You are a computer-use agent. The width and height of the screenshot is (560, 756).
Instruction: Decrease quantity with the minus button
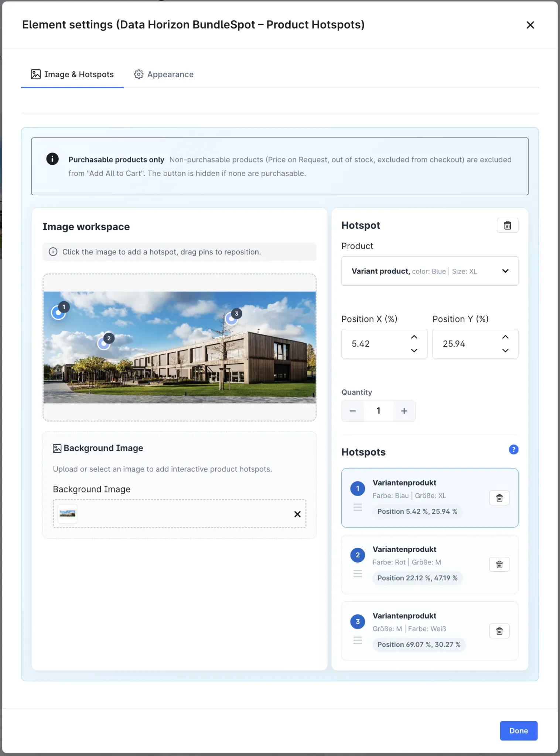(353, 411)
